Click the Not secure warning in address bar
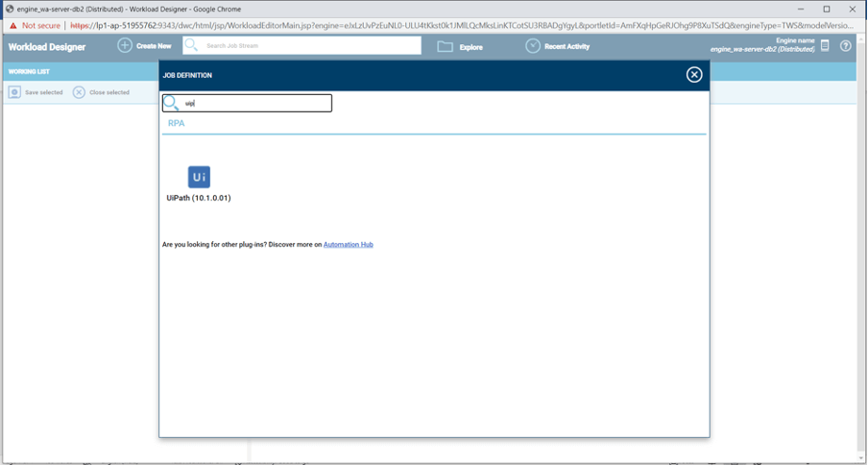The width and height of the screenshot is (868, 465). pyautogui.click(x=36, y=26)
